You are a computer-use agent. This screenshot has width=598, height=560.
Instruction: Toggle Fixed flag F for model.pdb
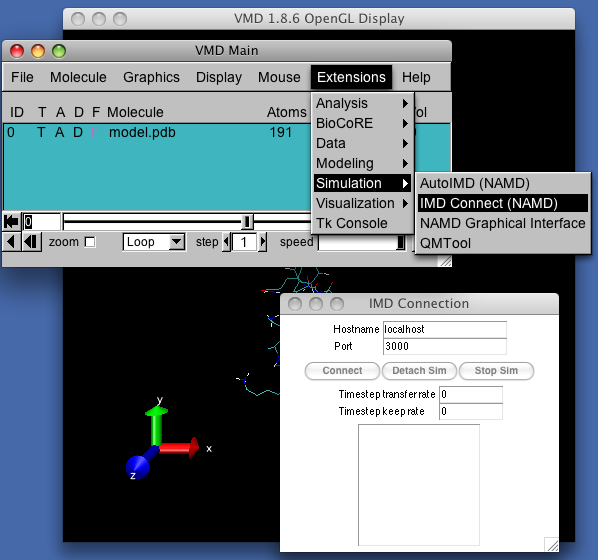pos(95,132)
